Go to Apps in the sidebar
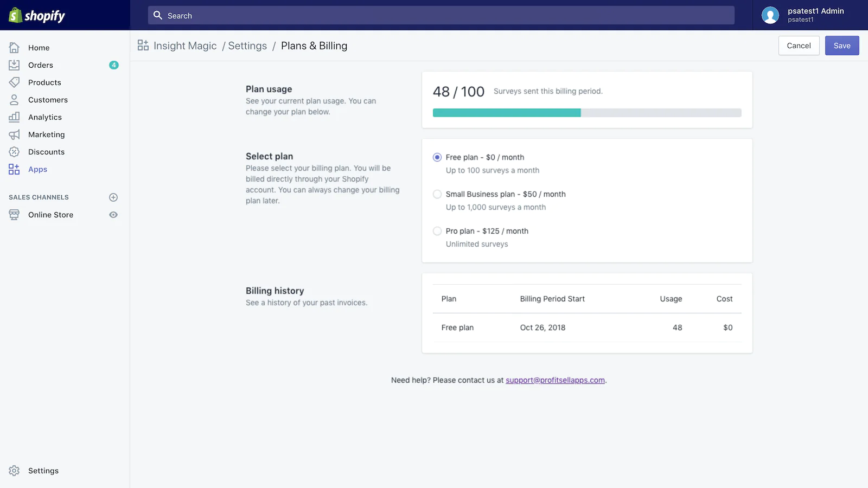The image size is (868, 488). [37, 169]
